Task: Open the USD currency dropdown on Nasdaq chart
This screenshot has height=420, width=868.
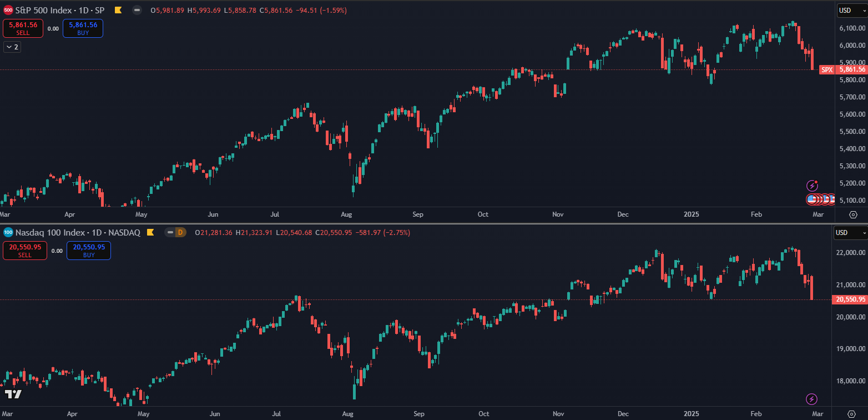Action: click(850, 232)
